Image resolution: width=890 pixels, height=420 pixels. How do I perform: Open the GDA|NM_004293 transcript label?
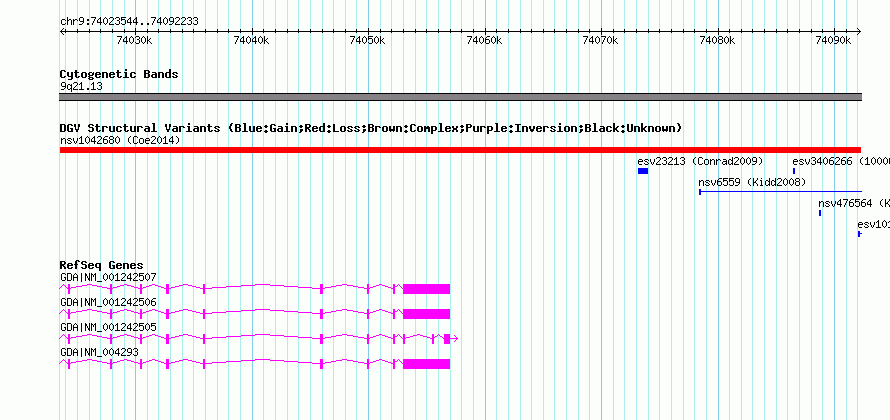pos(99,352)
